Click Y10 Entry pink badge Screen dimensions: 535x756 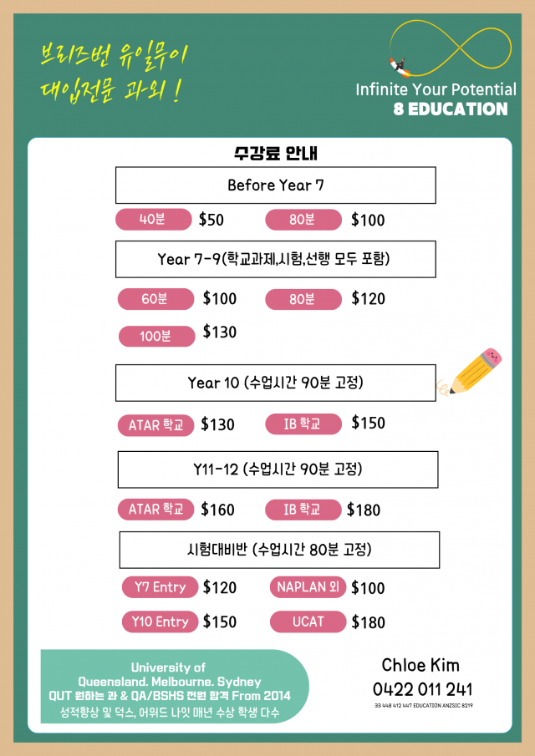point(160,622)
